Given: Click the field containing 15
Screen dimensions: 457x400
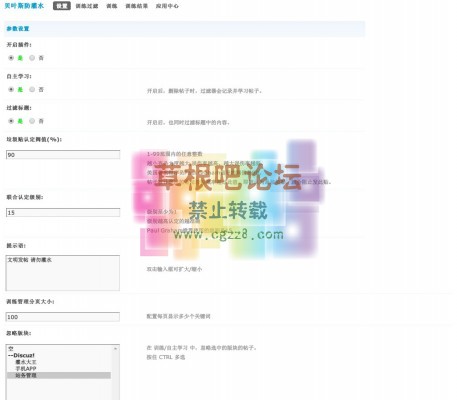Looking at the screenshot, I should tap(63, 212).
